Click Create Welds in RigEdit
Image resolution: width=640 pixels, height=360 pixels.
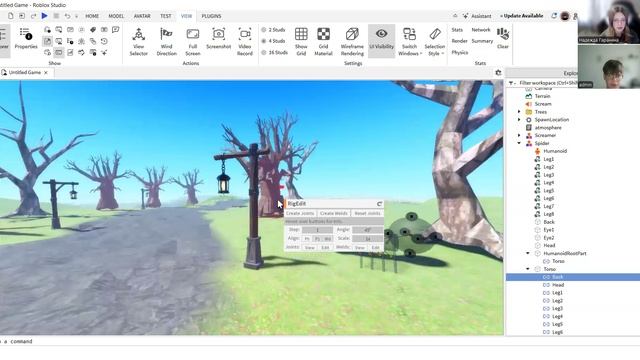tap(333, 213)
